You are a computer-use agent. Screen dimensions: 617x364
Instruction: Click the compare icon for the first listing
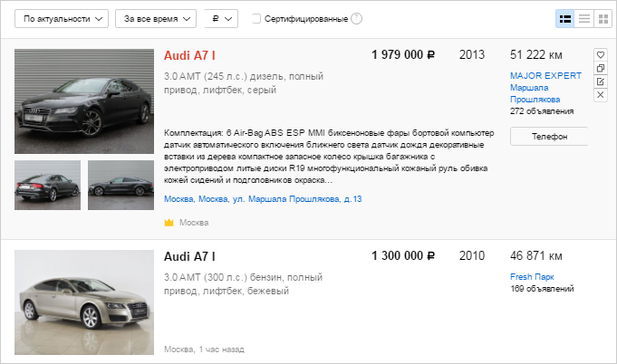click(x=600, y=68)
